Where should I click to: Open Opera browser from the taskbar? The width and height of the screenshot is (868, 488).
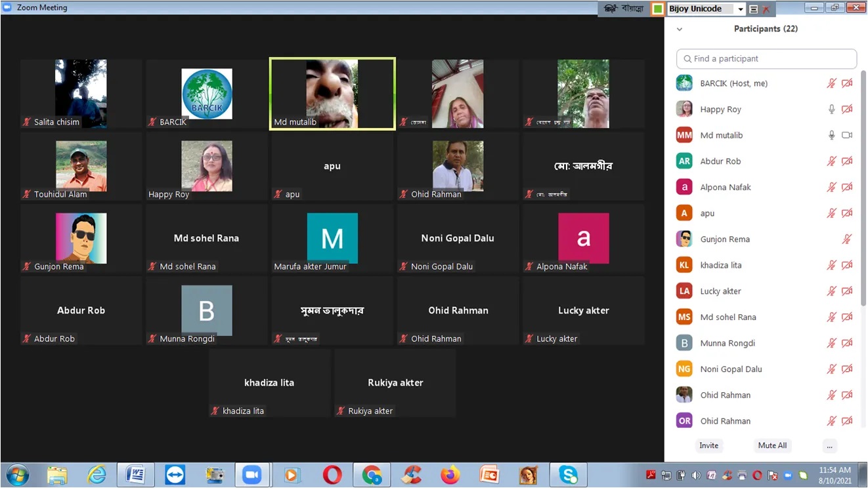tap(332, 475)
